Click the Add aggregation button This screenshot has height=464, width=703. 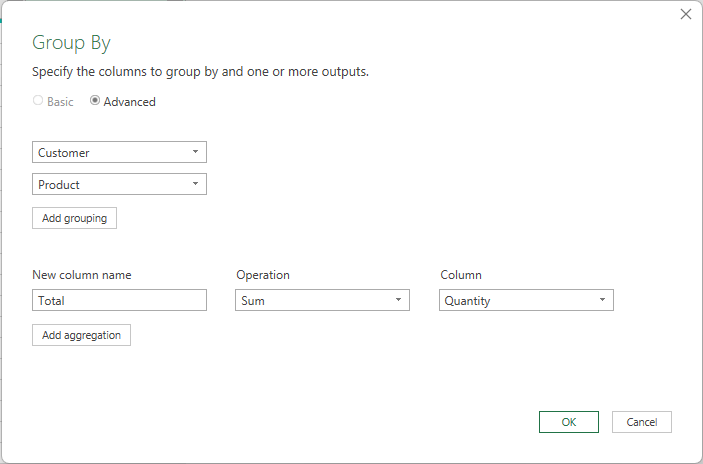pyautogui.click(x=82, y=335)
